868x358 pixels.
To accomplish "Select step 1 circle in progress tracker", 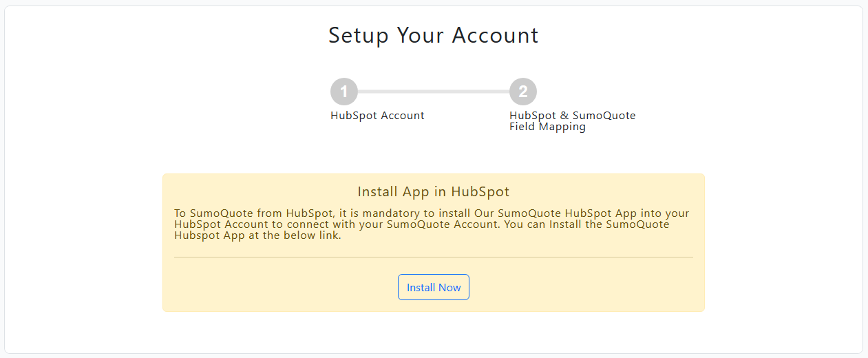I will pyautogui.click(x=344, y=92).
